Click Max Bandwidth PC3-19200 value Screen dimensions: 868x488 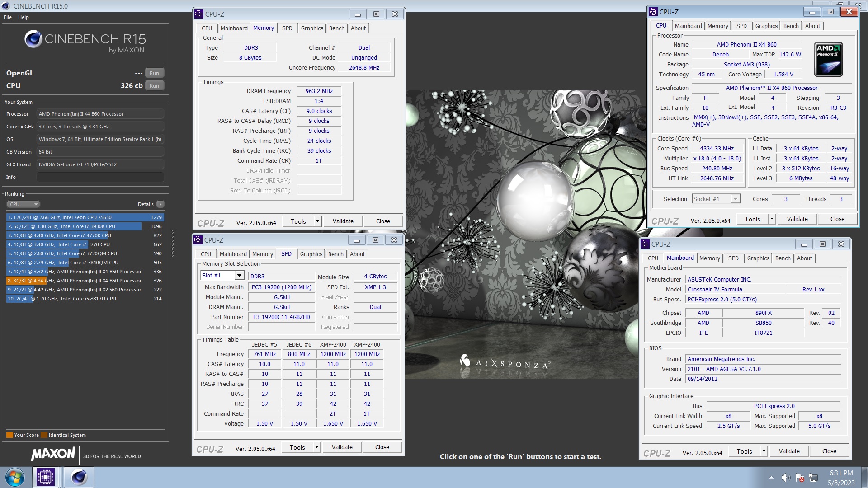[282, 287]
